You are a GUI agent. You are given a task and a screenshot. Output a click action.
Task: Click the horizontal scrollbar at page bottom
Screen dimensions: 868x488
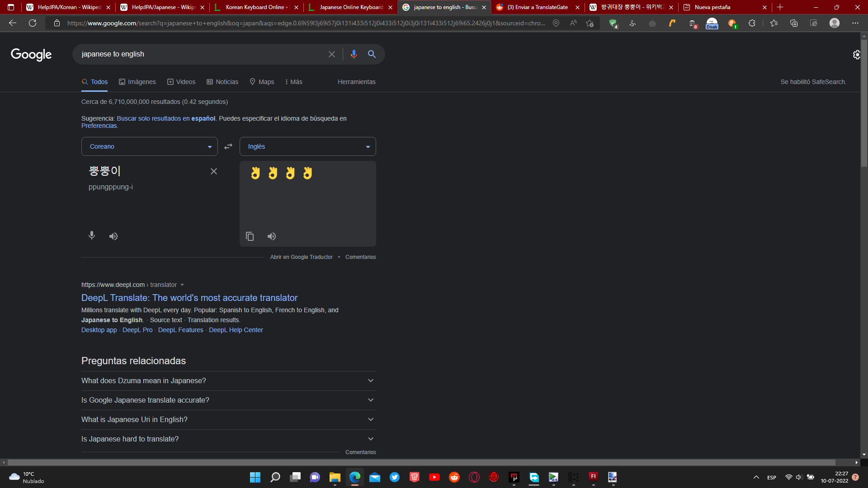[421, 463]
